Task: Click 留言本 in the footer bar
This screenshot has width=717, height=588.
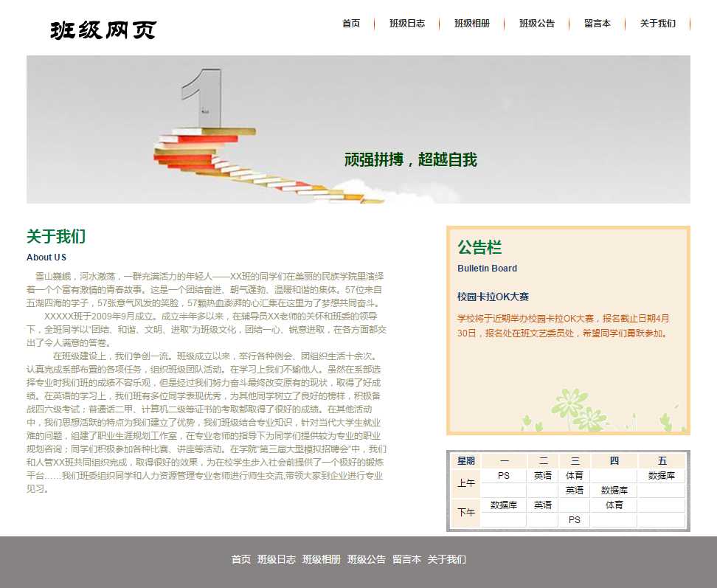Action: [406, 559]
